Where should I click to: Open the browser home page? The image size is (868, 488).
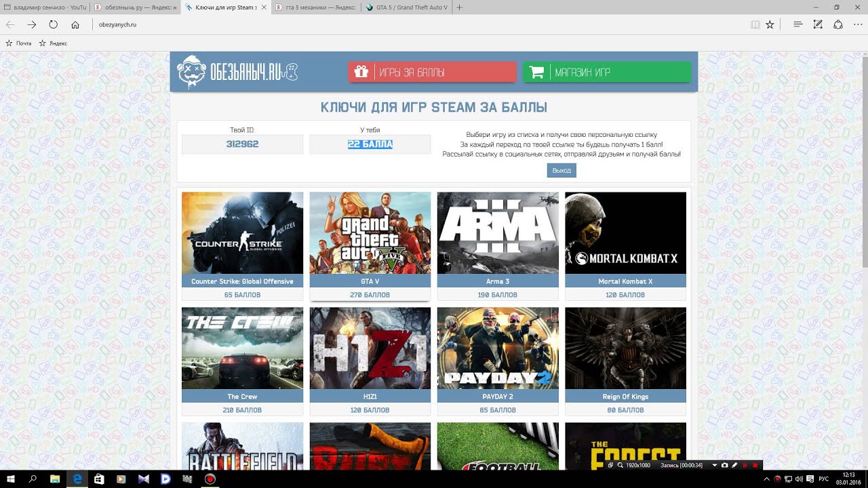click(75, 24)
